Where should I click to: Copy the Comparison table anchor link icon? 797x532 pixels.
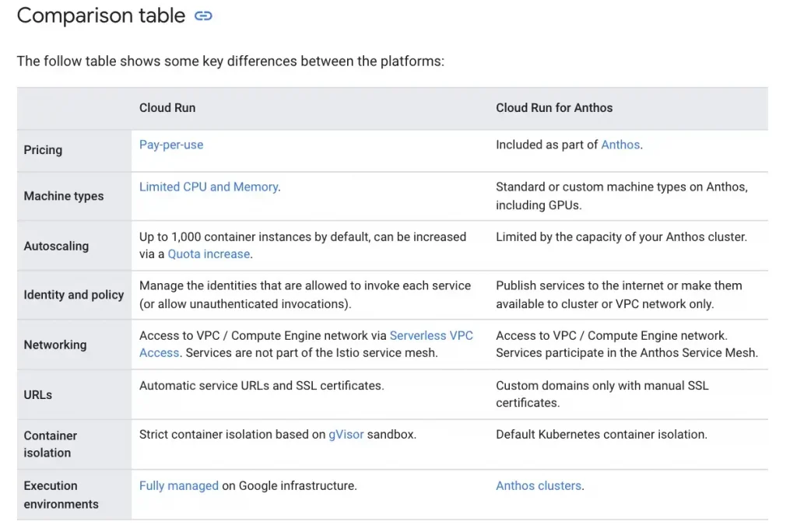coord(203,16)
